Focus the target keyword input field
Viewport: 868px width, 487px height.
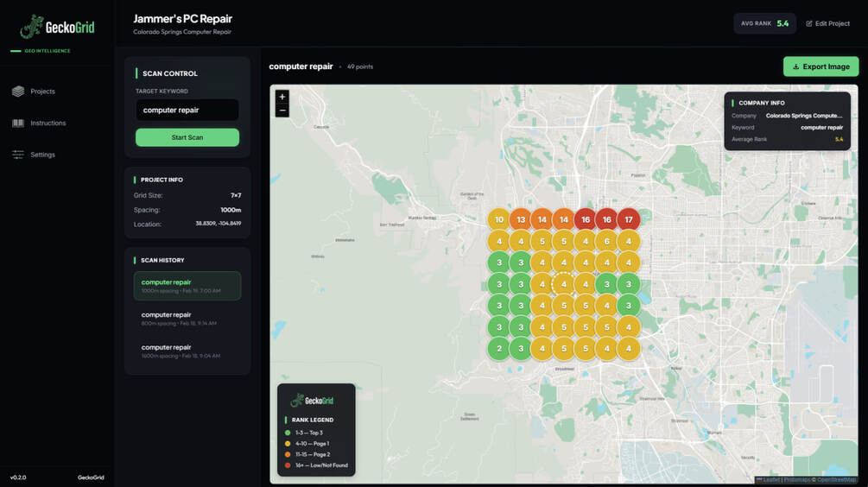[187, 111]
